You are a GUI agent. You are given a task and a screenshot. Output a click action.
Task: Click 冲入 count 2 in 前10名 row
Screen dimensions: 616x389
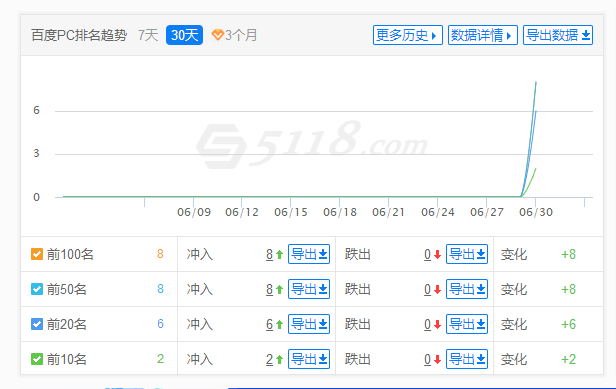270,360
